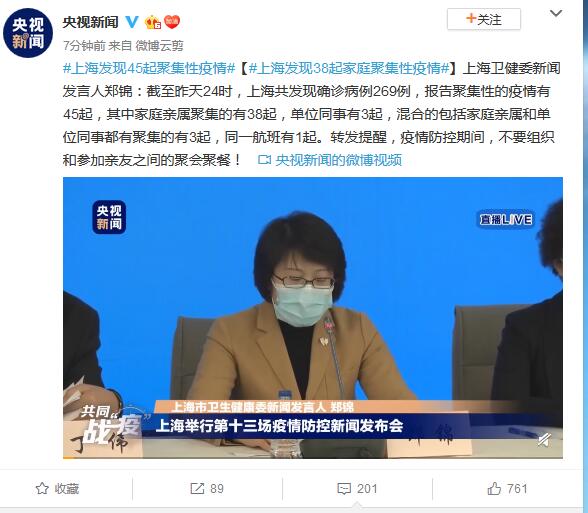
Task: Open the 央视新闻的微博视频 link
Action: pos(330,160)
